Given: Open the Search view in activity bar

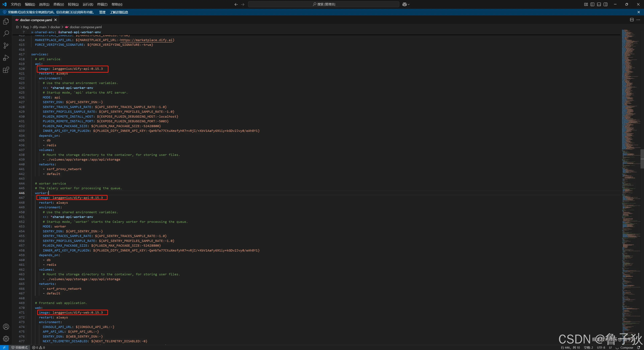Looking at the screenshot, I should tap(6, 34).
